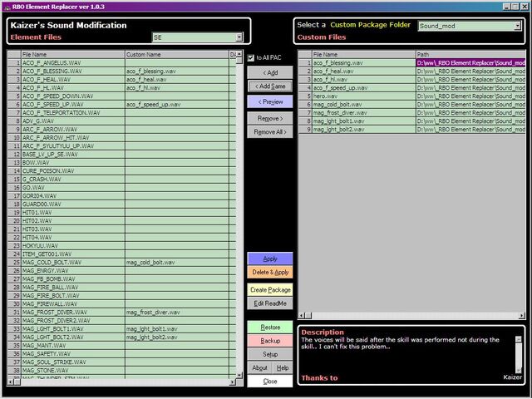This screenshot has height=399, width=532.
Task: Click the About button
Action: click(x=259, y=367)
